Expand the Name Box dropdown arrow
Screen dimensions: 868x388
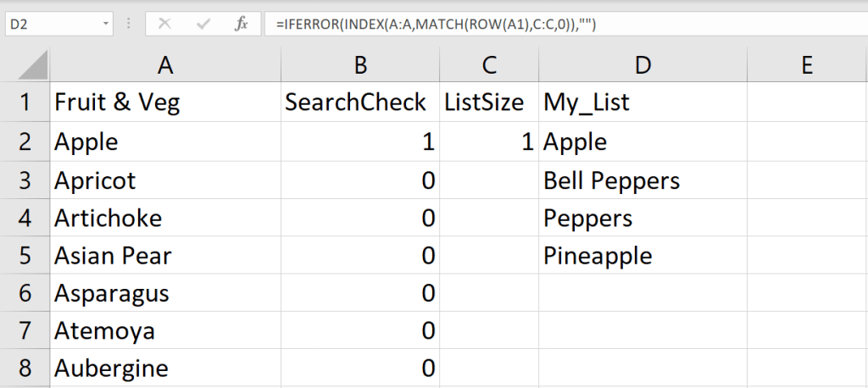point(105,24)
